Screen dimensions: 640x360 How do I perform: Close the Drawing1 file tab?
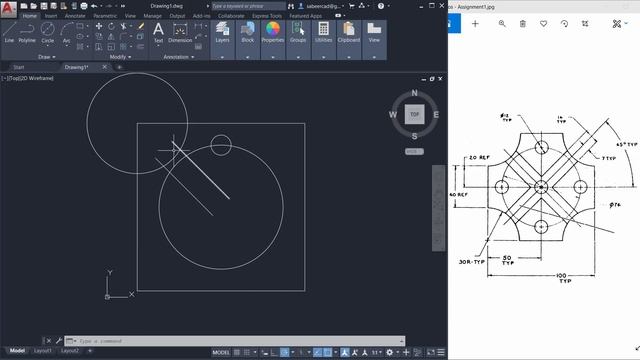point(104,67)
